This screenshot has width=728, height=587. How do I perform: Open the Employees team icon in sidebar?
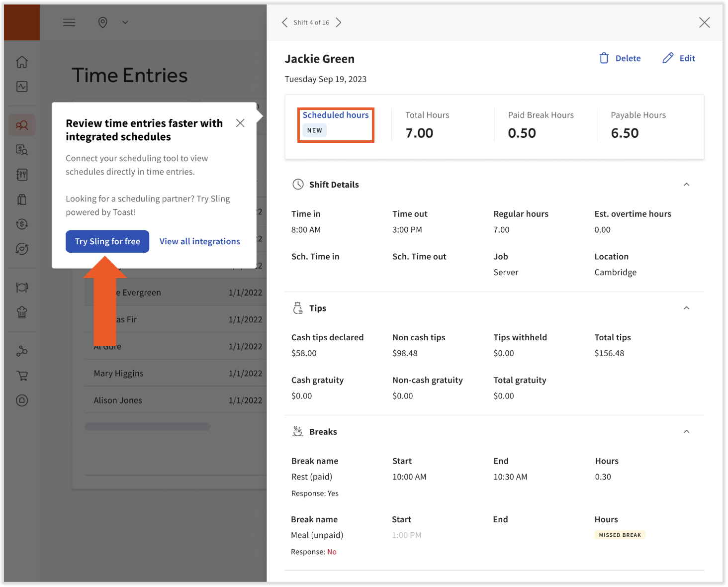tap(22, 125)
